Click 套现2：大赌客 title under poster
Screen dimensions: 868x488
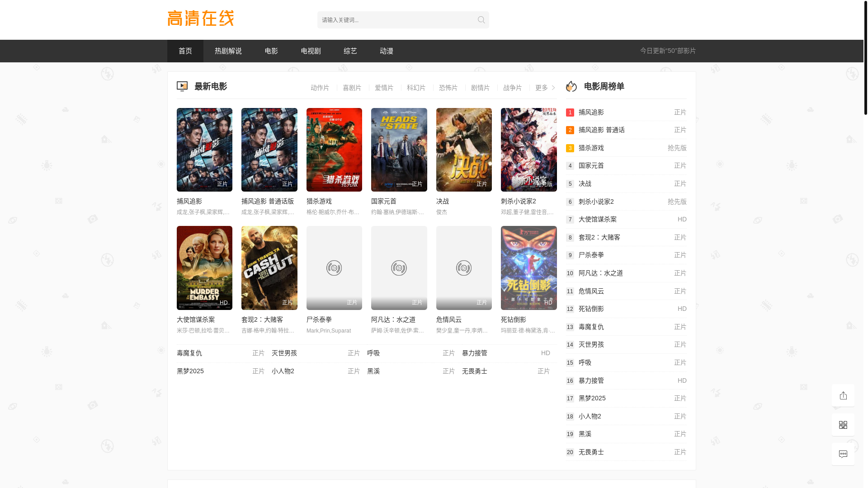coord(262,319)
